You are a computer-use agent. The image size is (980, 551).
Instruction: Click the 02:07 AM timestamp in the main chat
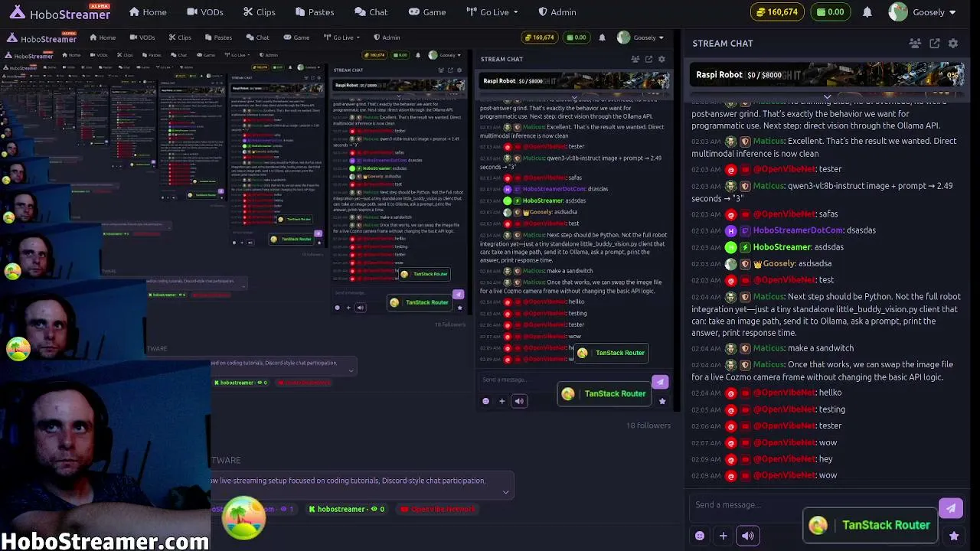(706, 443)
